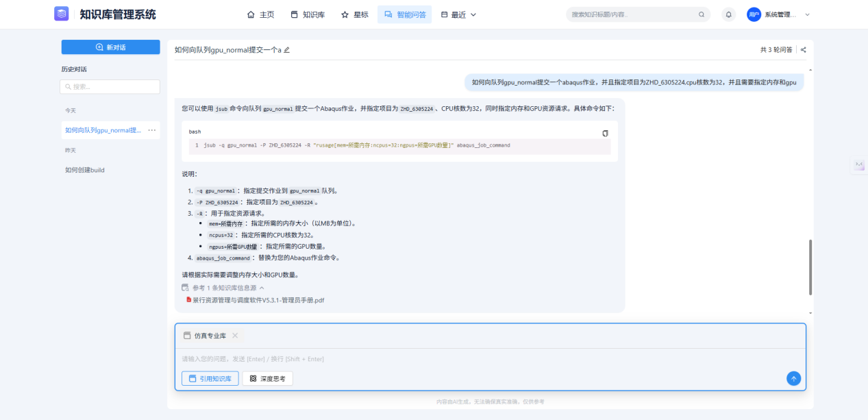Click the 历史对话 heading
Viewport: 868px width, 420px height.
tap(74, 69)
